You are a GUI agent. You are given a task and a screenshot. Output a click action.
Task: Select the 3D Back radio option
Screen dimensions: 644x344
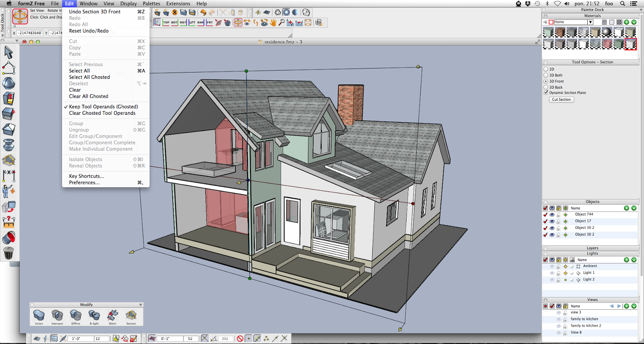[546, 87]
